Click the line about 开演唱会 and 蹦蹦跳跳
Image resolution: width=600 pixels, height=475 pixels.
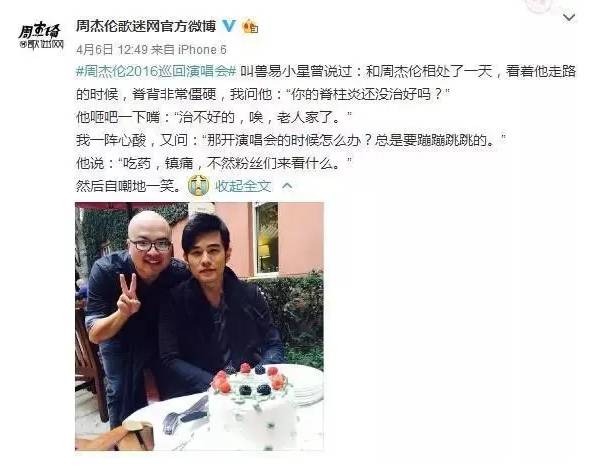(291, 140)
